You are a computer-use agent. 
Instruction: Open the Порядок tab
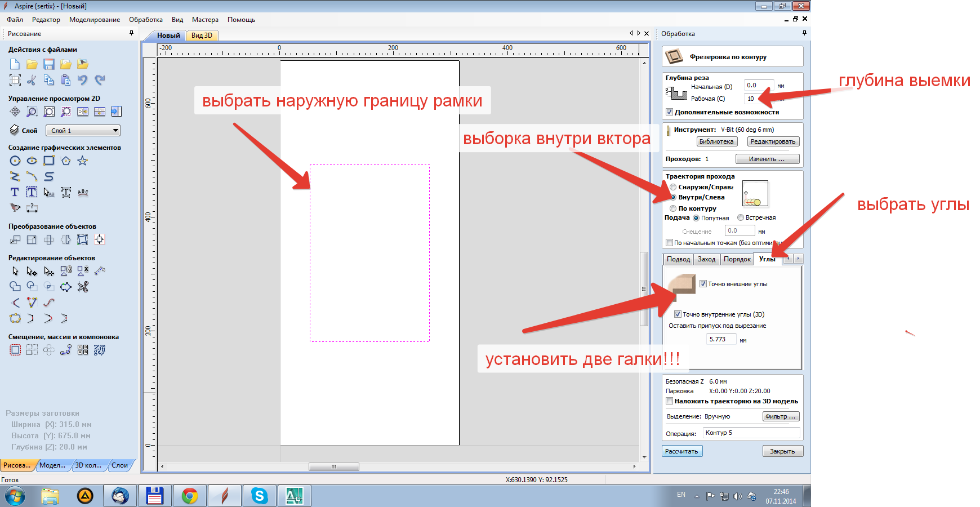point(737,259)
